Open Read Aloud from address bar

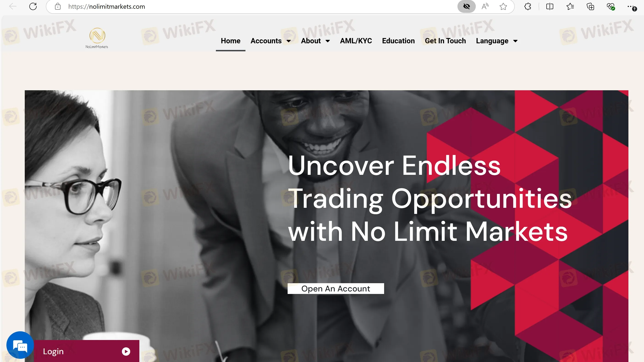pos(485,6)
